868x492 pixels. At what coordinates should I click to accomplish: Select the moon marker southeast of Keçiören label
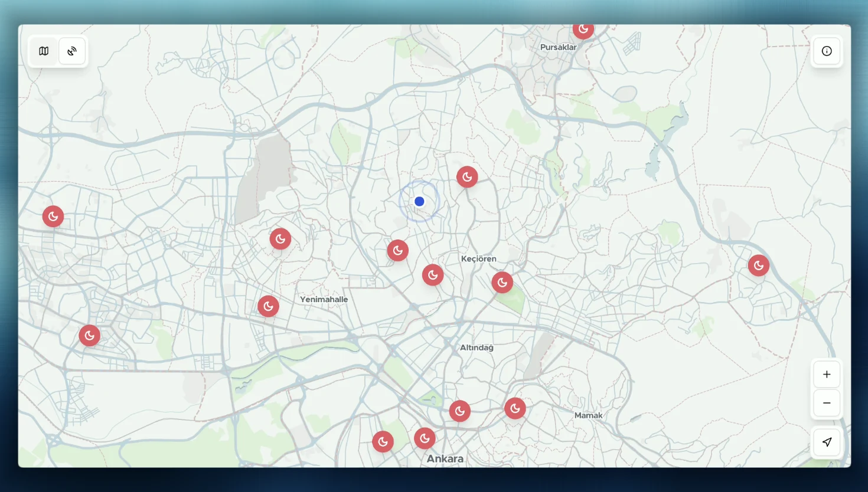(x=502, y=283)
